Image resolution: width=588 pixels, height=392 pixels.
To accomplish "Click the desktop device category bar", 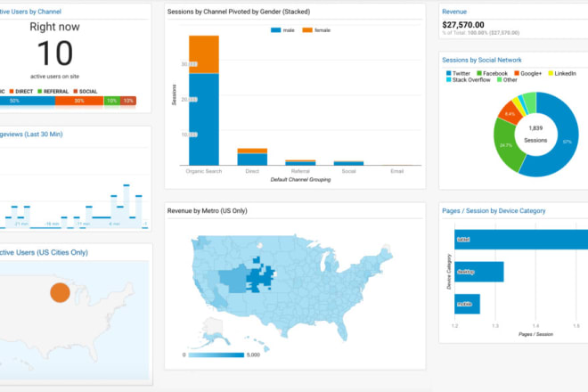I will [x=479, y=272].
